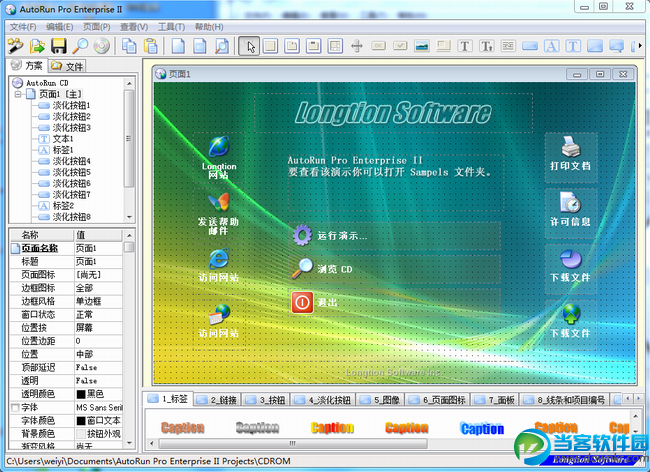Viewport: 650px width, 472px height.
Task: Click the printer icon labeled 打印文档
Action: pyautogui.click(x=571, y=146)
